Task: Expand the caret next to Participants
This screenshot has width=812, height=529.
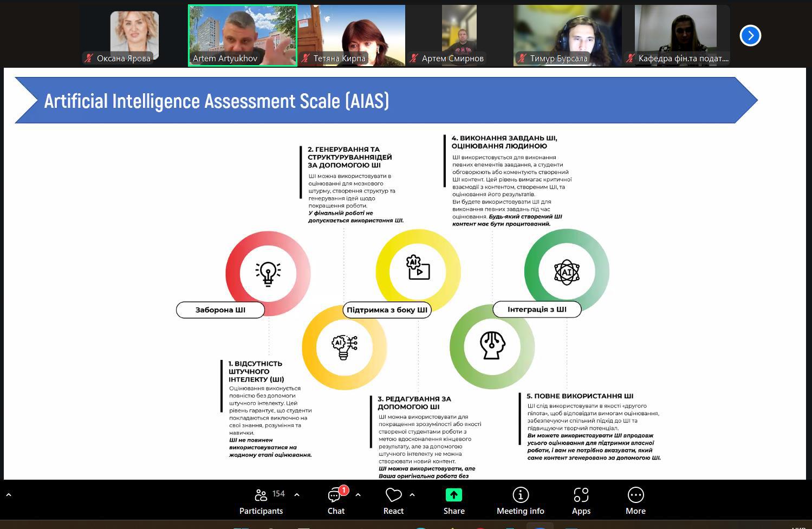Action: (x=297, y=494)
